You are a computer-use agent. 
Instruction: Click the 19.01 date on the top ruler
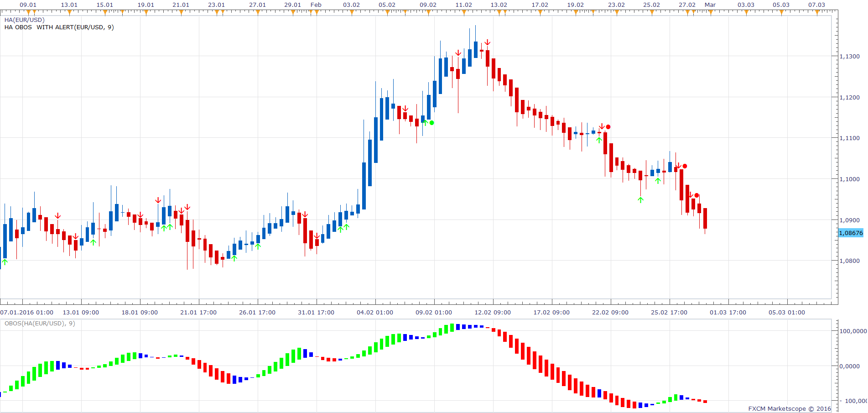point(146,5)
